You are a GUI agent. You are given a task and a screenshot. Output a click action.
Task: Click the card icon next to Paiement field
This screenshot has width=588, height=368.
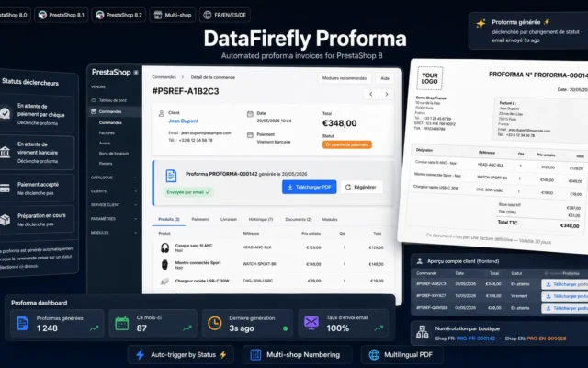click(250, 135)
